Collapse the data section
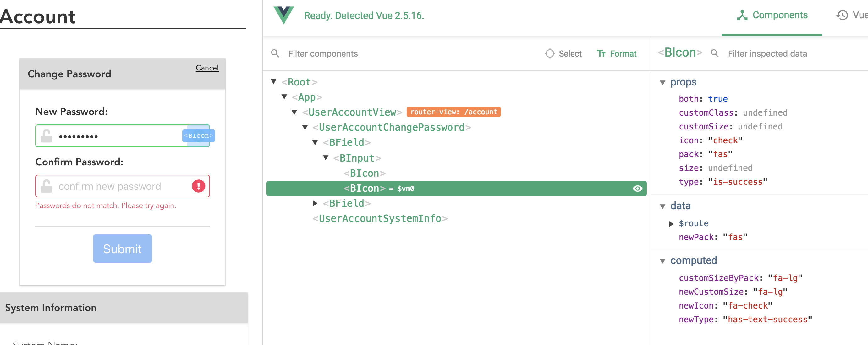The image size is (868, 345). tap(662, 206)
